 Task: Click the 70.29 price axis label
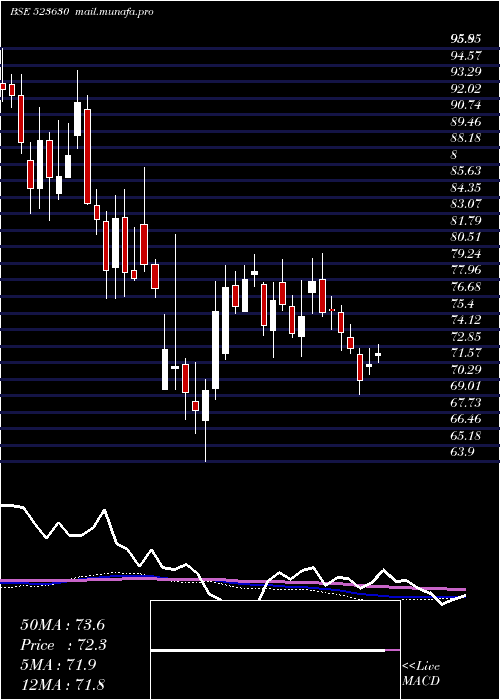pos(466,369)
